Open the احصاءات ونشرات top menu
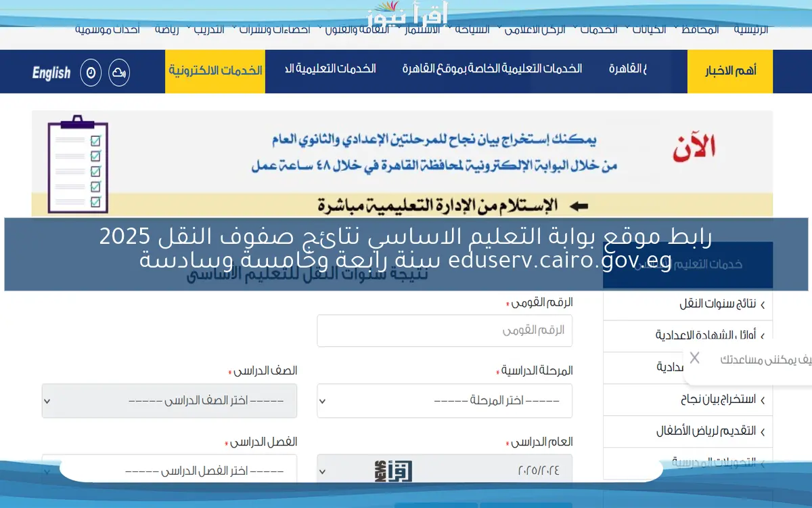The height and width of the screenshot is (508, 812). pyautogui.click(x=275, y=30)
